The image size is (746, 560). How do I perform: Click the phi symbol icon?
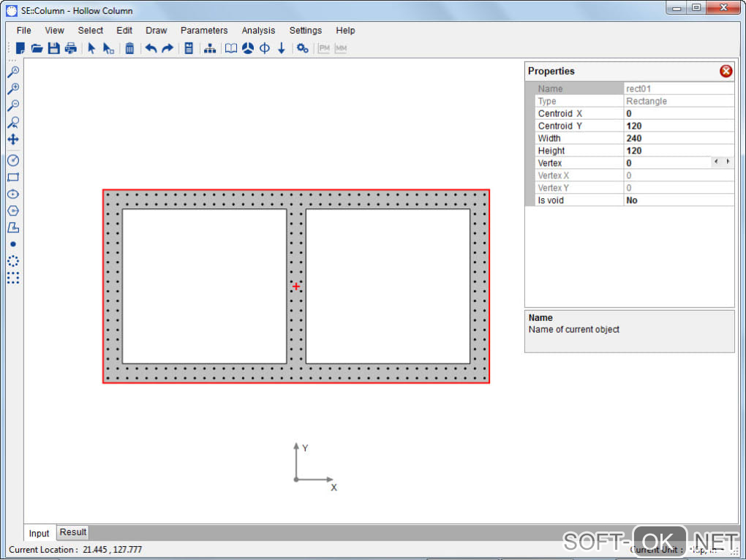coord(265,48)
